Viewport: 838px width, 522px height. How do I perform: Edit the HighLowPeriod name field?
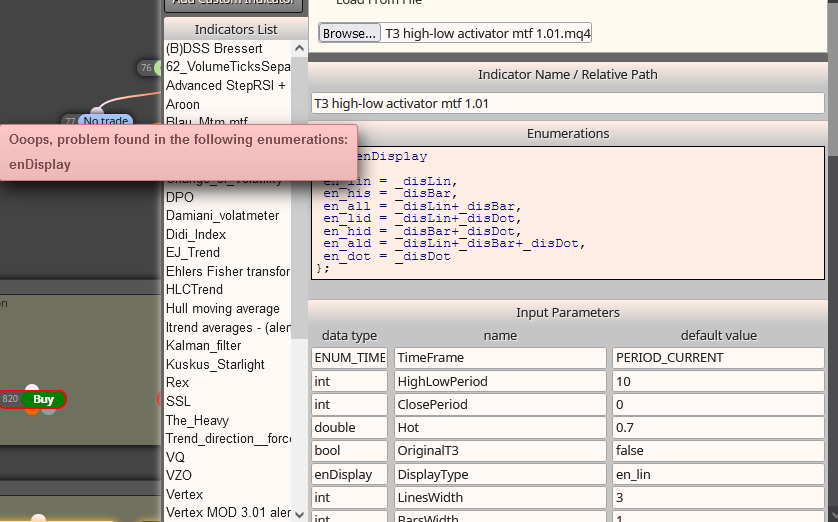tap(500, 381)
